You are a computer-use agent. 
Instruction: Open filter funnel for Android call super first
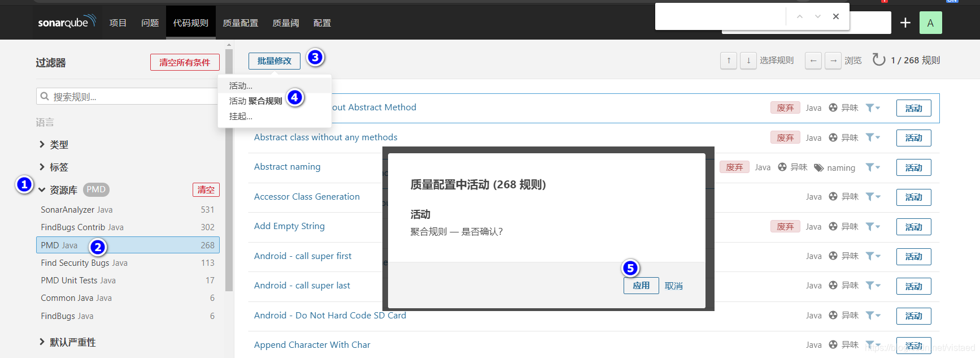click(x=873, y=256)
